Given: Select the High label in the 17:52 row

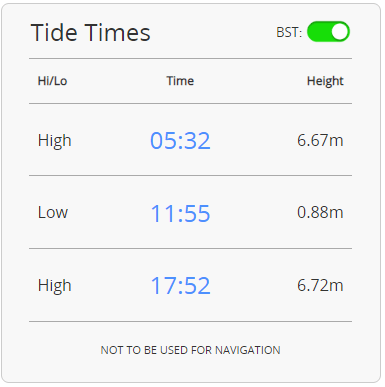Looking at the screenshot, I should (x=55, y=286).
